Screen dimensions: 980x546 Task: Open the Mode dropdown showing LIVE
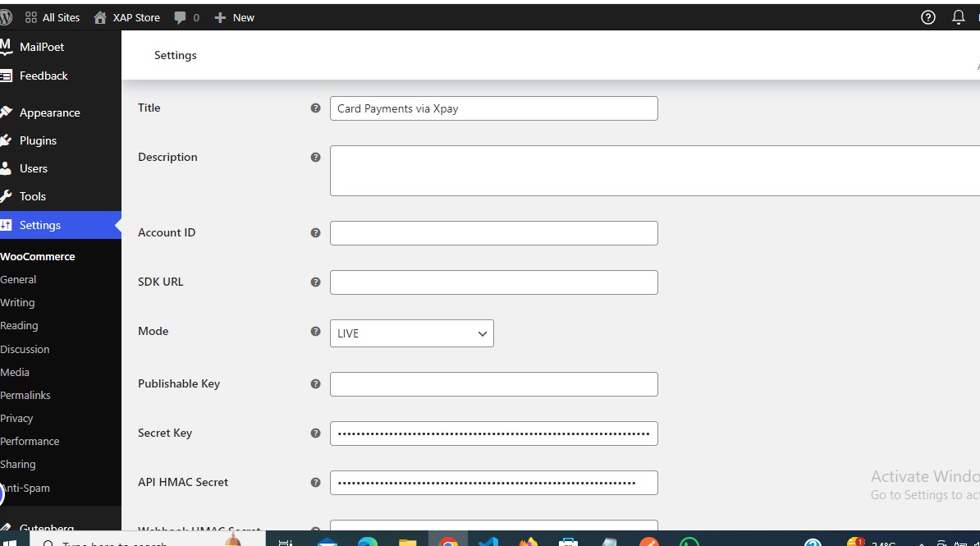click(411, 333)
